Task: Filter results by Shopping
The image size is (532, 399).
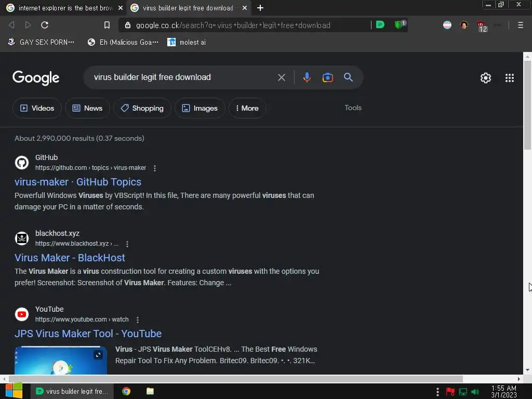Action: (x=142, y=108)
